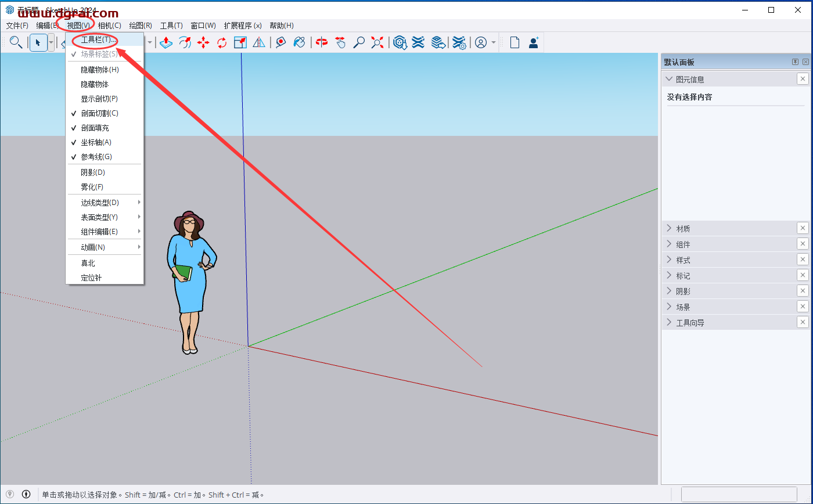Image resolution: width=813 pixels, height=504 pixels.
Task: Expand the 阴影 panel in the tray
Action: click(x=670, y=291)
